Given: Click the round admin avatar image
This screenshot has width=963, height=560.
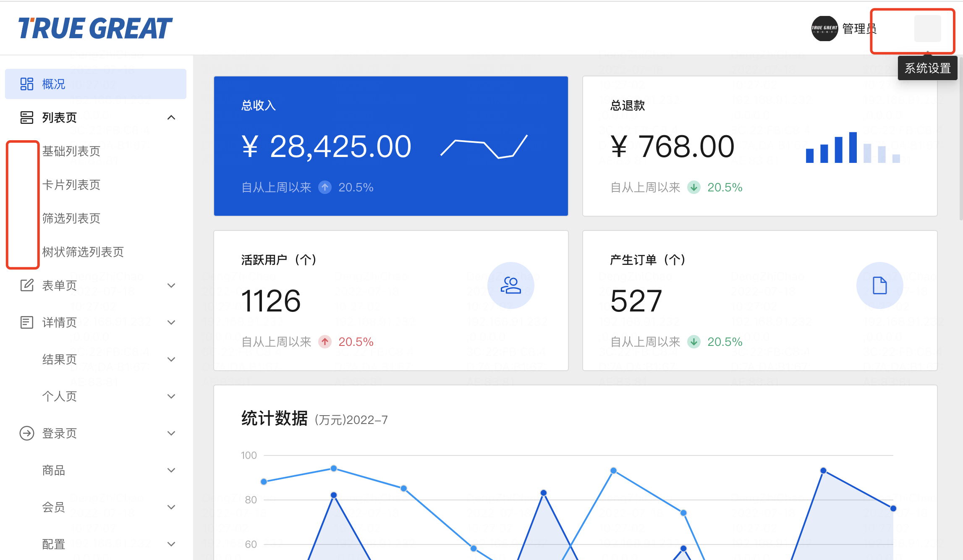Looking at the screenshot, I should coord(824,29).
